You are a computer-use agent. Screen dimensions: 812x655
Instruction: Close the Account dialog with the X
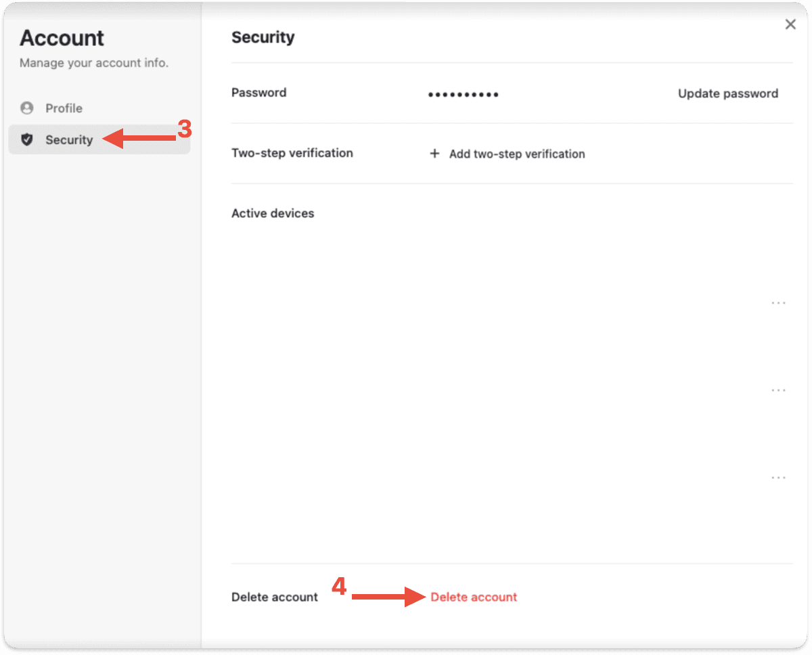point(790,24)
